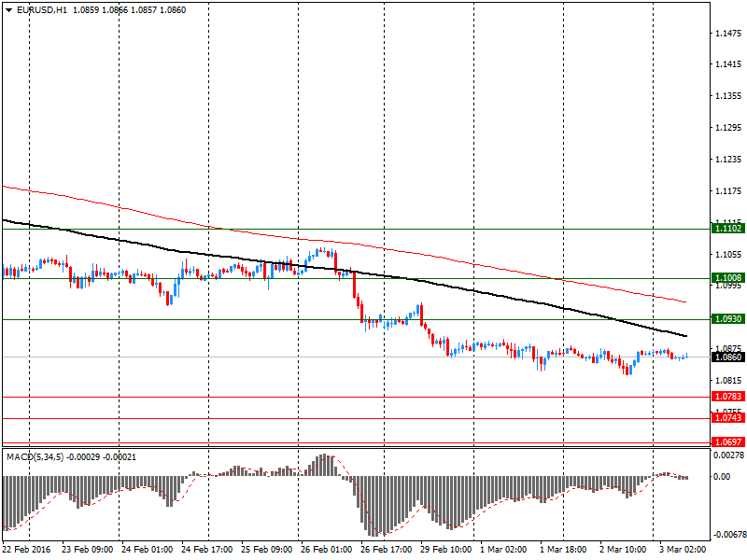Viewport: 747px width, 560px height.
Task: Click the 1 Mar 02:00 time axis label
Action: tap(503, 550)
